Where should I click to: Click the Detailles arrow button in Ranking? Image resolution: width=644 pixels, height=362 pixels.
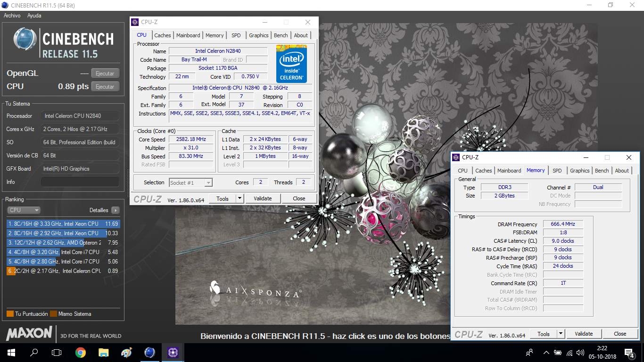tap(116, 210)
